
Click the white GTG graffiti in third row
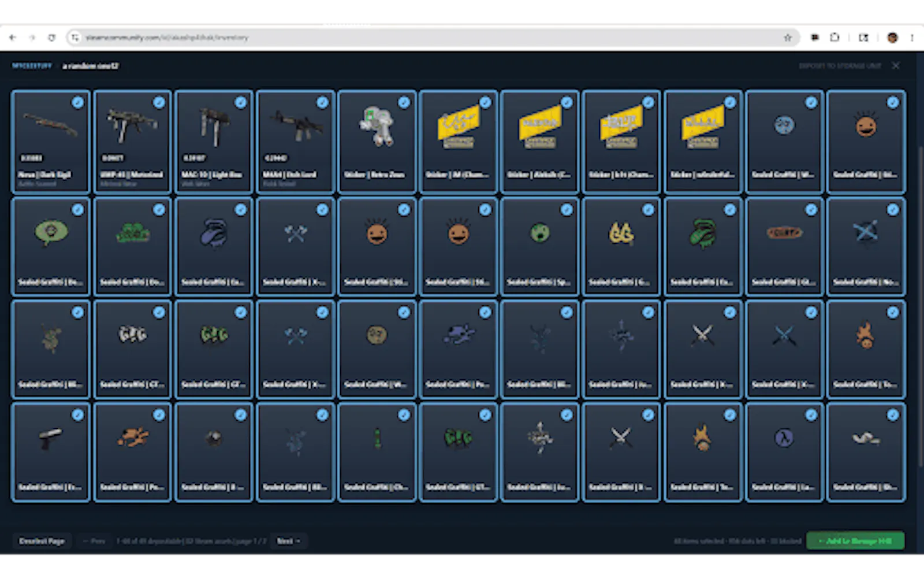click(132, 334)
